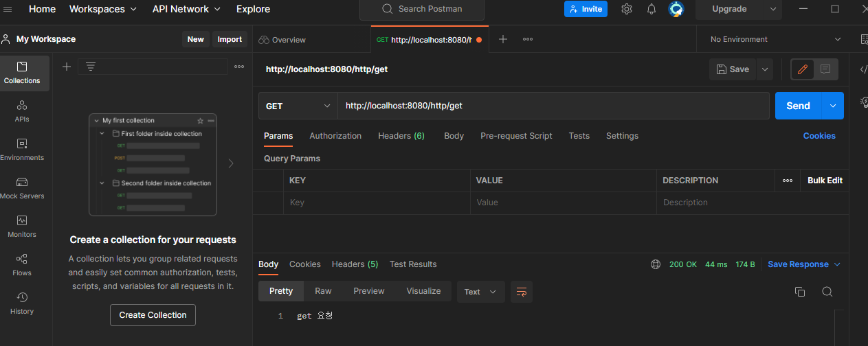Viewport: 868px width, 346px height.
Task: Open notifications bell icon
Action: (652, 9)
